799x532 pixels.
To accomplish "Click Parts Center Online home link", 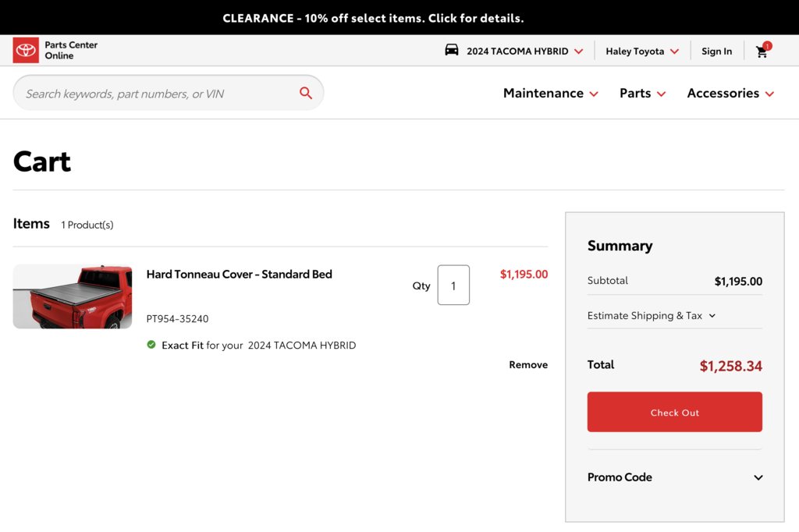I will (x=71, y=51).
